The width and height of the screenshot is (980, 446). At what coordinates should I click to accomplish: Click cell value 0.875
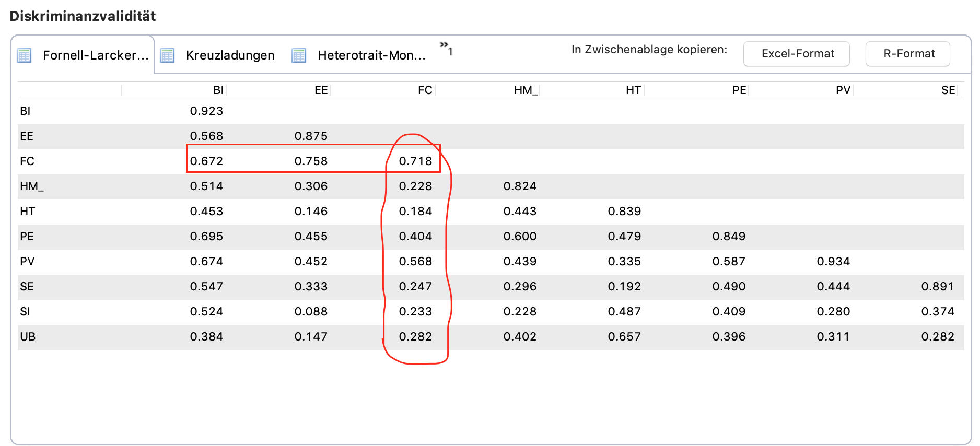pyautogui.click(x=311, y=136)
